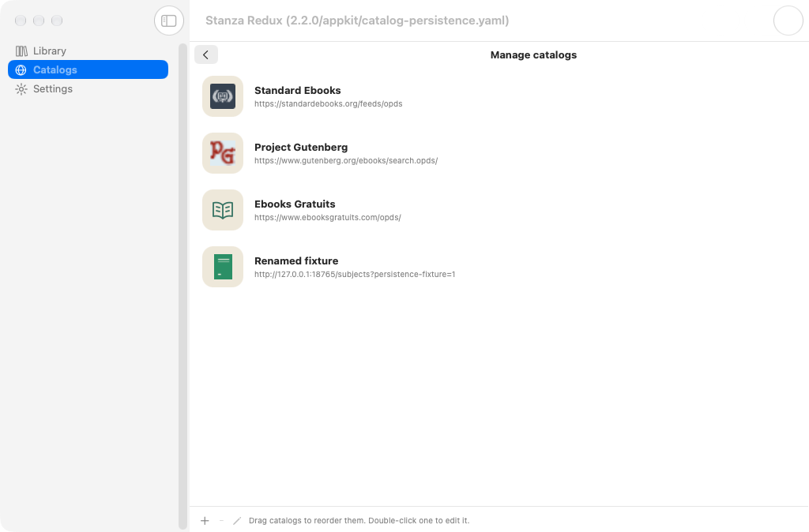Screen dimensions: 809x532
Task: Click the Settings gear icon
Action: coord(21,89)
